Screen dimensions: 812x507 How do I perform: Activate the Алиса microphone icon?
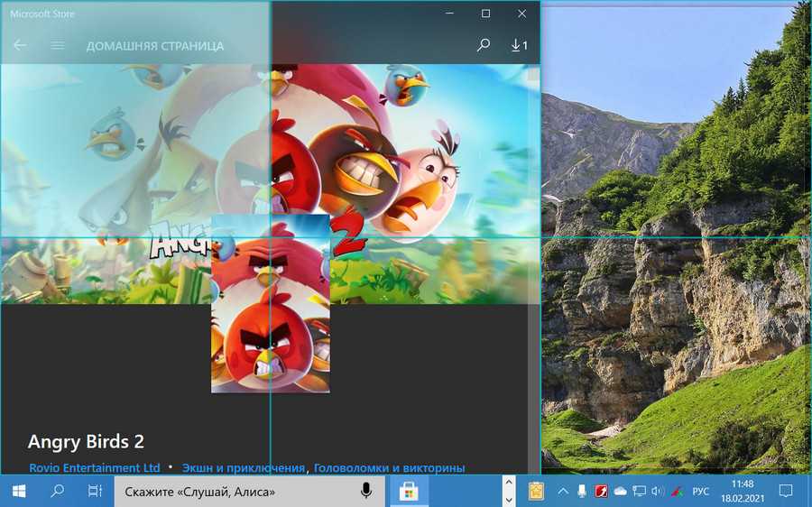coord(366,492)
